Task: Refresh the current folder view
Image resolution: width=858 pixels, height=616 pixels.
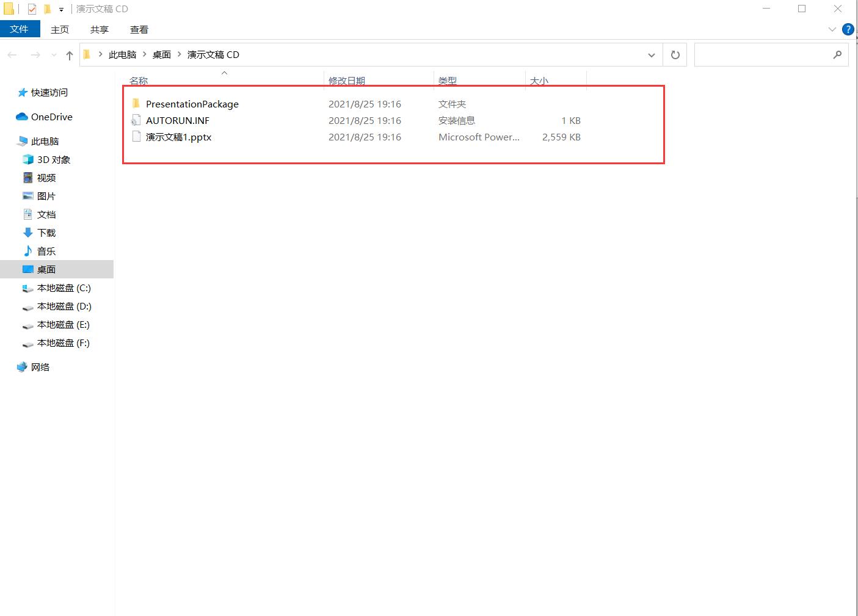Action: tap(675, 55)
